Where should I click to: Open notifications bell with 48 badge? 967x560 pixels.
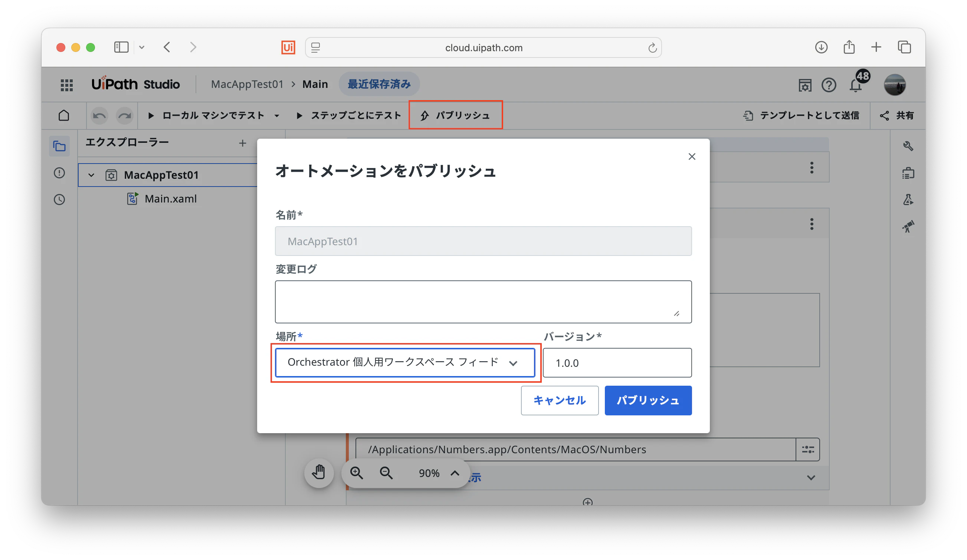coord(856,85)
